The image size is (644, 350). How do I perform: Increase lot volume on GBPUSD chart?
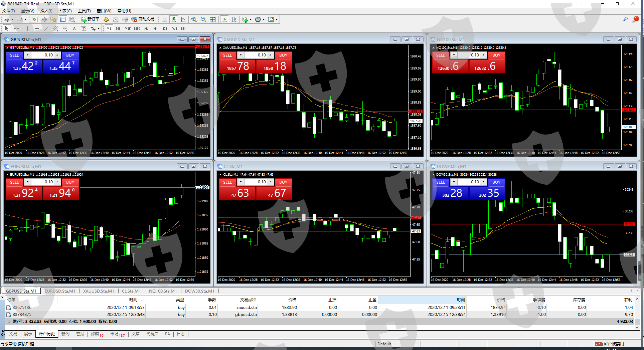(57, 55)
